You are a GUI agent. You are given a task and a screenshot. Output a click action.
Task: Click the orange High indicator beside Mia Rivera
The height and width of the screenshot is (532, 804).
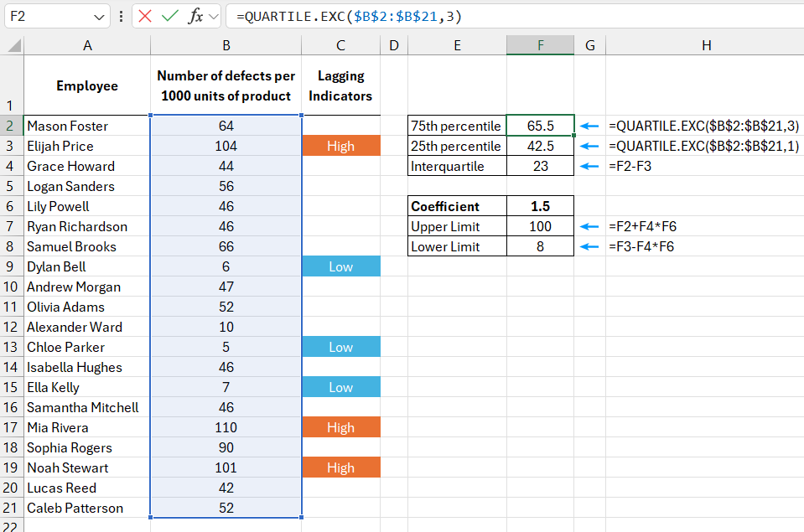(x=340, y=427)
